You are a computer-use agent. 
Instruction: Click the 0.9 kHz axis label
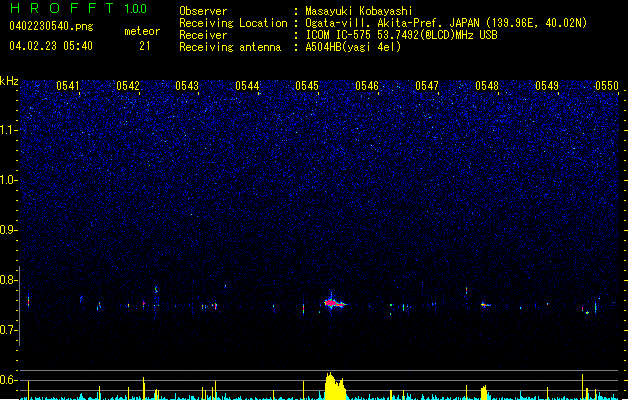pos(9,230)
